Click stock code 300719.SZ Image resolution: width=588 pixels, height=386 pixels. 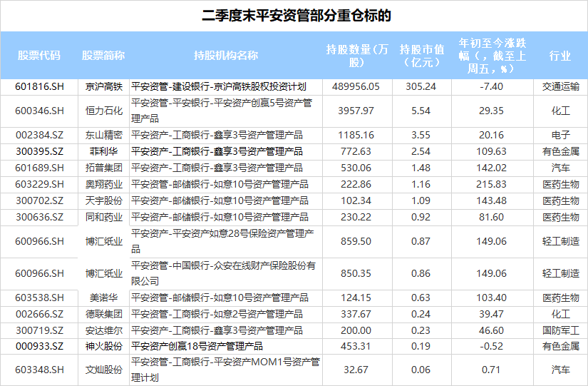pos(39,331)
